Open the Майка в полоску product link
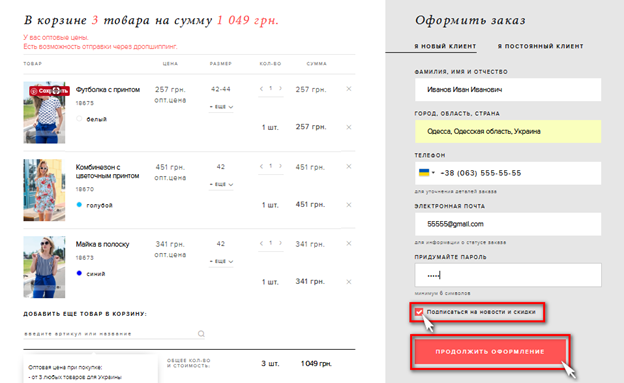This screenshot has width=624, height=383. click(103, 244)
